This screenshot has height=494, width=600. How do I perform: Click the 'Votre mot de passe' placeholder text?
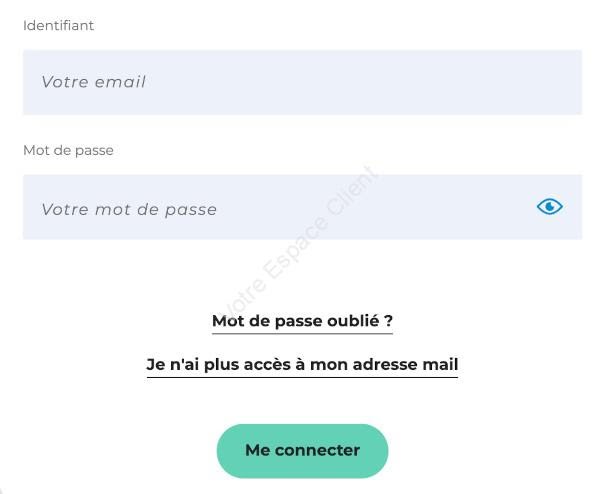click(x=129, y=210)
